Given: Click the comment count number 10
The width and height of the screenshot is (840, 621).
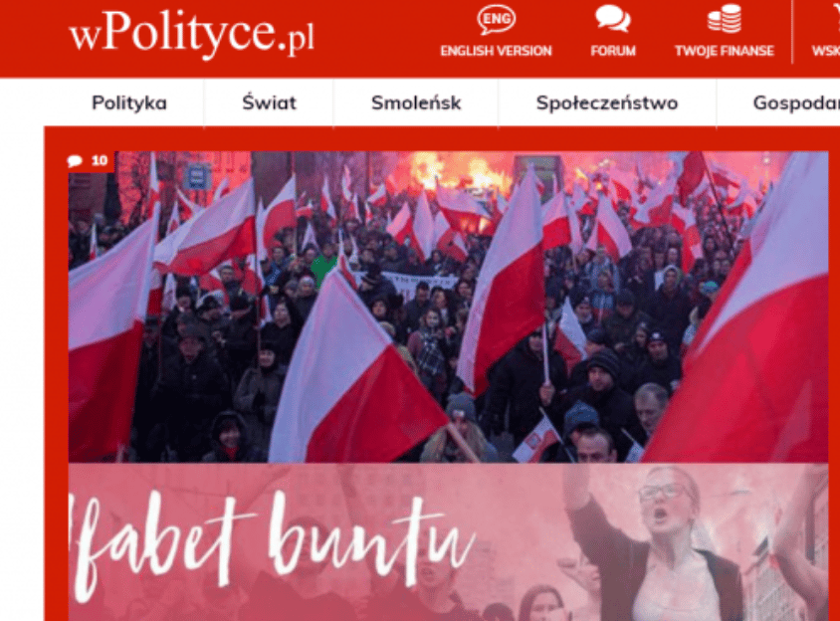Looking at the screenshot, I should [100, 160].
